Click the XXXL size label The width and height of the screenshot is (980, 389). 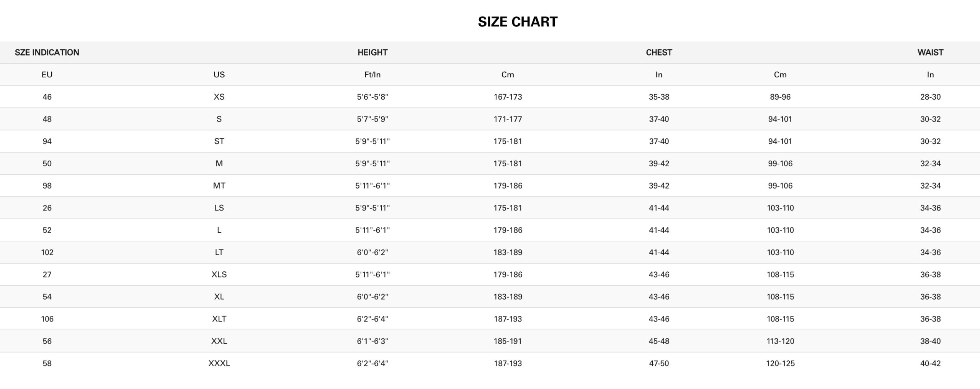tap(219, 364)
